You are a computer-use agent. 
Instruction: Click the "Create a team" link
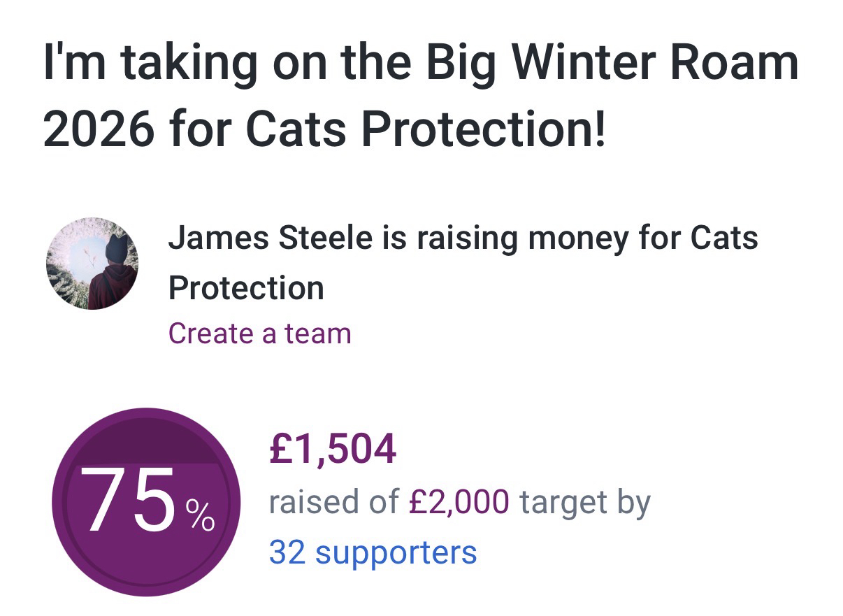pyautogui.click(x=259, y=334)
